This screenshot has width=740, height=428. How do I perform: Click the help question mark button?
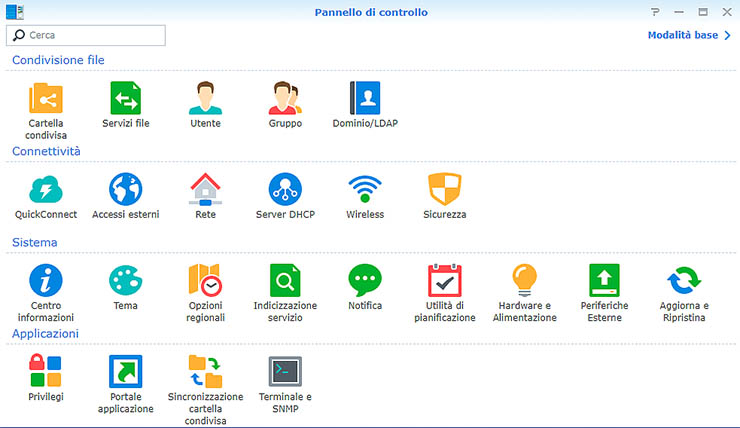point(655,12)
